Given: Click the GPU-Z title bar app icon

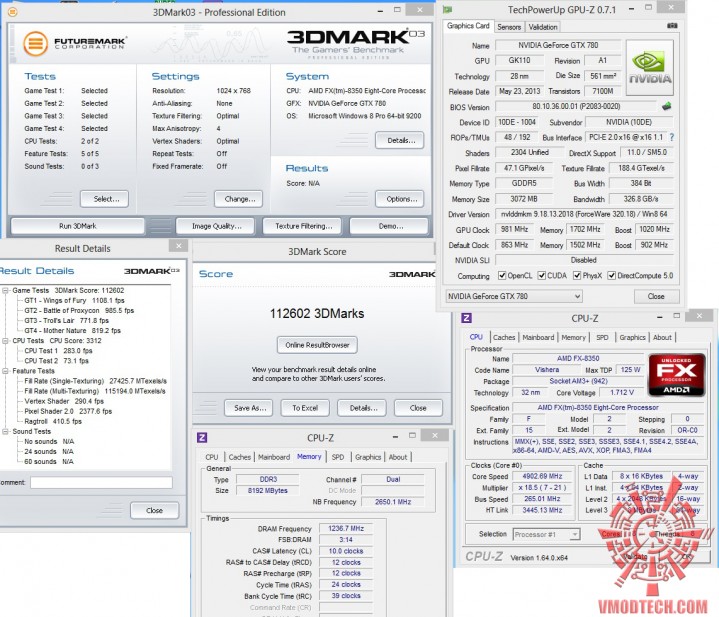Looking at the screenshot, I should click(x=448, y=10).
